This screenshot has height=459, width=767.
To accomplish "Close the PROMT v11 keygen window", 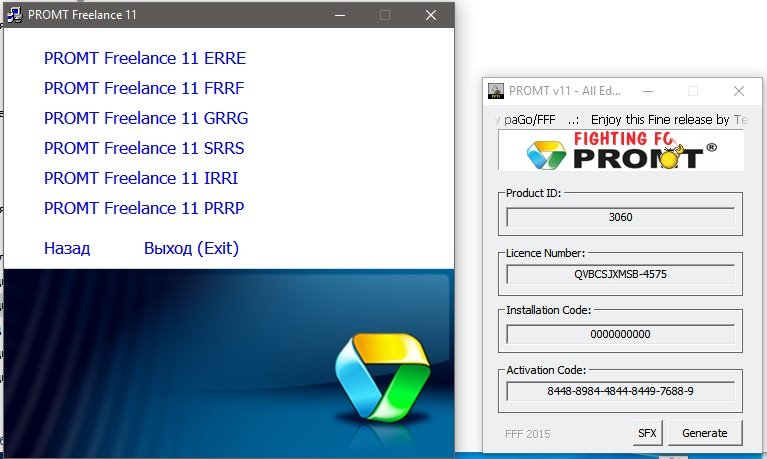I will point(739,91).
